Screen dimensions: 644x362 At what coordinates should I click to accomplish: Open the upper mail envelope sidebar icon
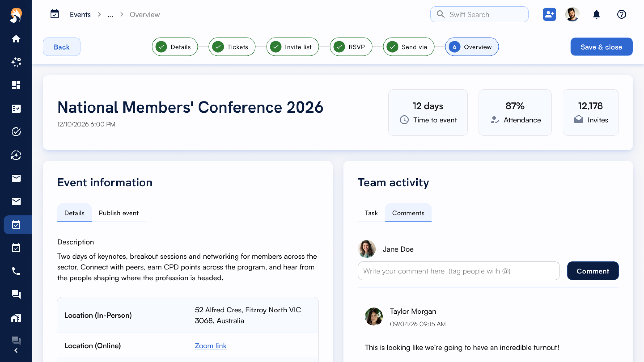pyautogui.click(x=16, y=178)
